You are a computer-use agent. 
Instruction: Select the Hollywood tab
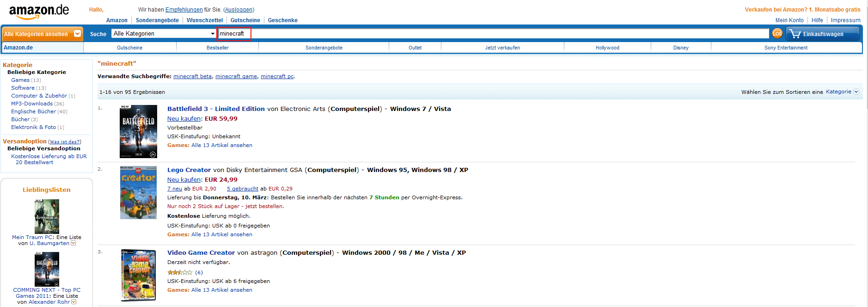click(607, 48)
